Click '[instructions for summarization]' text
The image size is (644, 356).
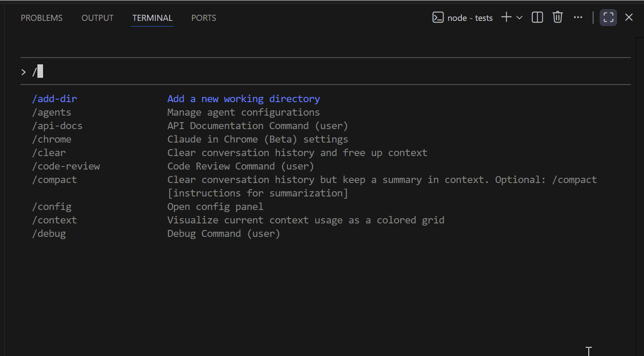pos(257,193)
